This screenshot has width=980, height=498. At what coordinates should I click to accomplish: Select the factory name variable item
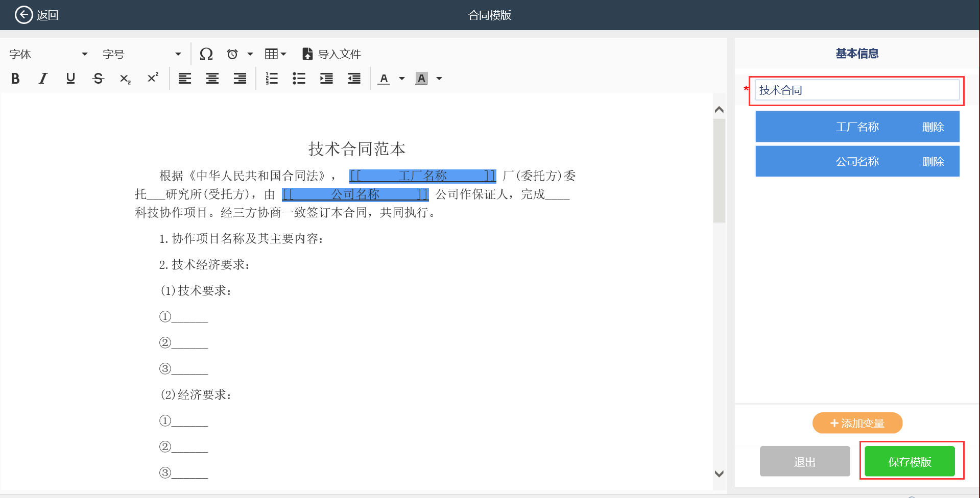coord(857,127)
